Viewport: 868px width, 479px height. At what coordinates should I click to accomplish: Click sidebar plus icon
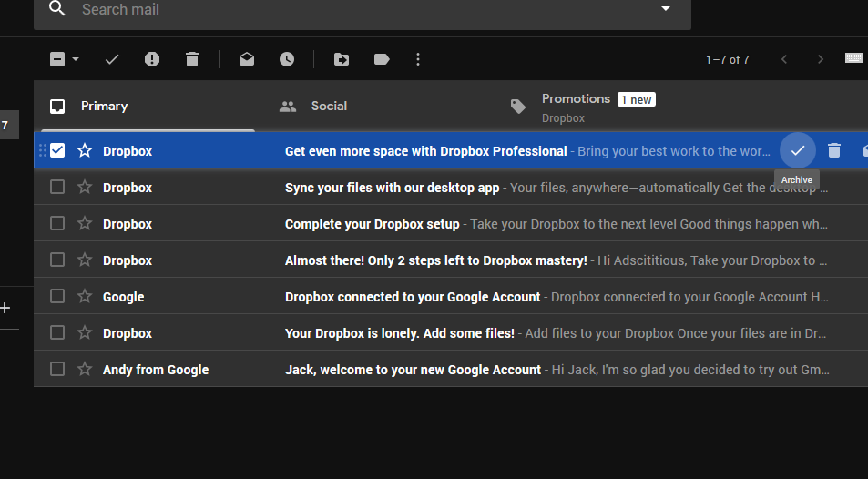(5, 308)
